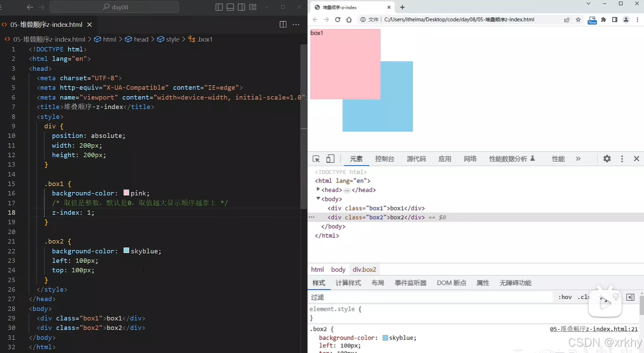Go forward in Chrome
Viewport: 644px width, 353px height.
pyautogui.click(x=327, y=20)
